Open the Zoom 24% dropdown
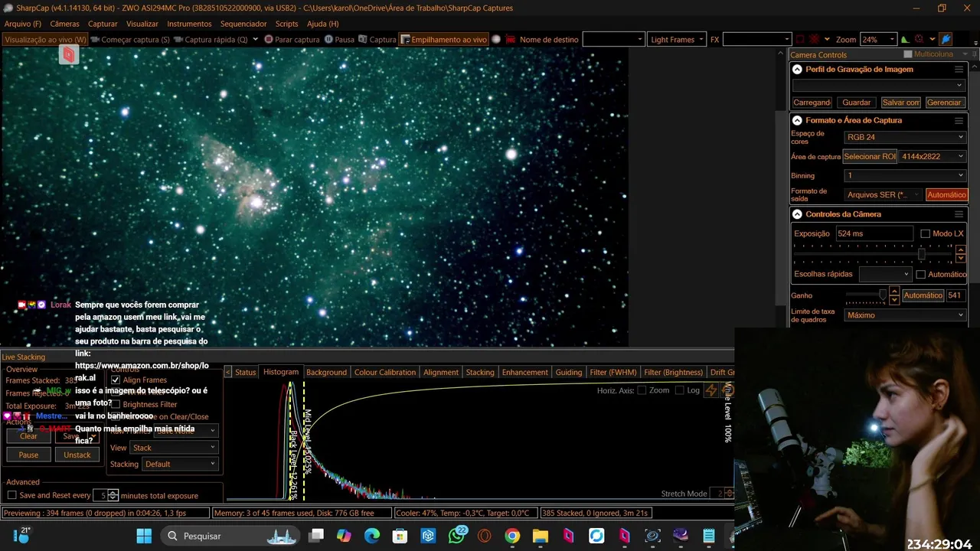 (877, 39)
